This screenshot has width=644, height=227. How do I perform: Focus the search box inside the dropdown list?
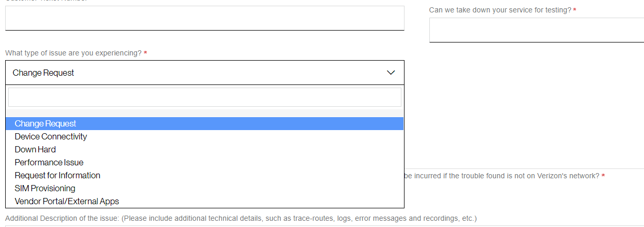tap(205, 97)
